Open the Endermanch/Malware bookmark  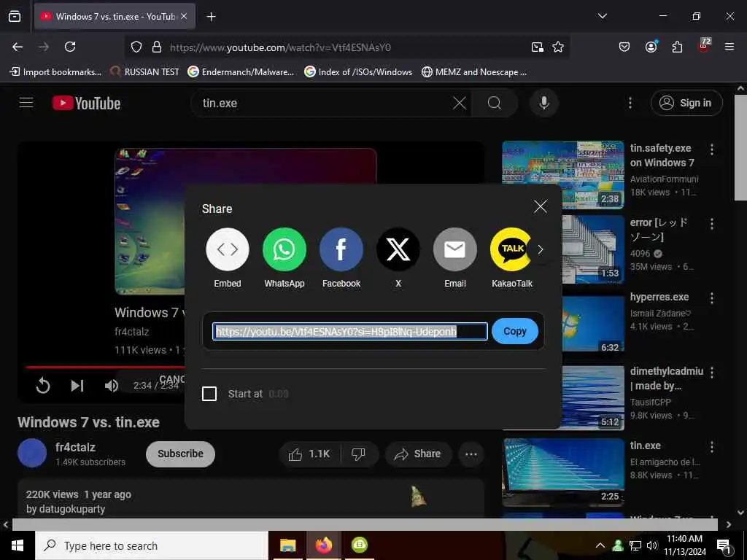coord(241,72)
